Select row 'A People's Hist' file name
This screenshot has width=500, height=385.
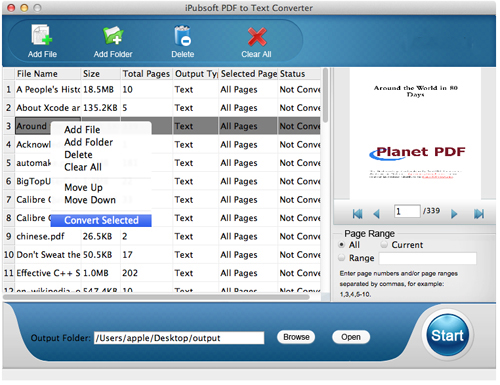(48, 89)
